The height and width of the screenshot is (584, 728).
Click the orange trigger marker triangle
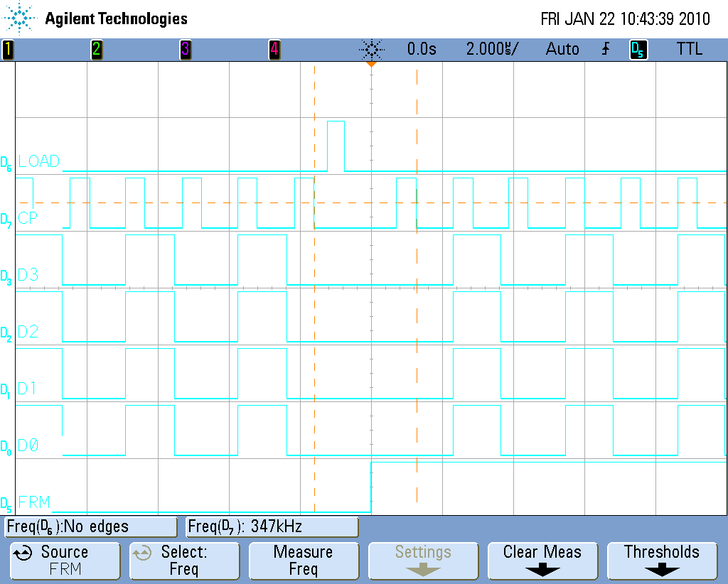371,64
